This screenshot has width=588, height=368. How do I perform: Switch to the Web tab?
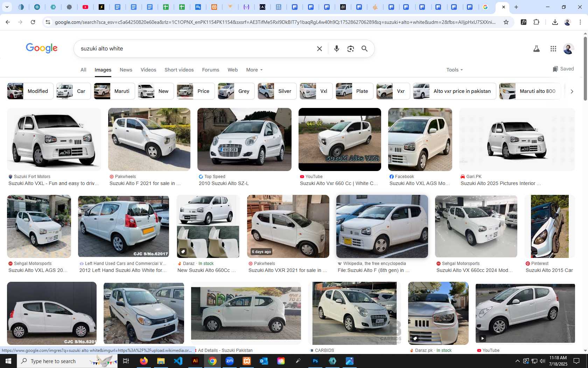coord(233,70)
